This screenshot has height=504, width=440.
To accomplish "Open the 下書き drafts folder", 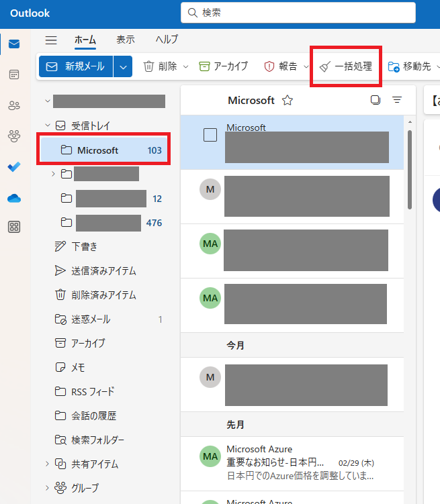I will 76,246.
